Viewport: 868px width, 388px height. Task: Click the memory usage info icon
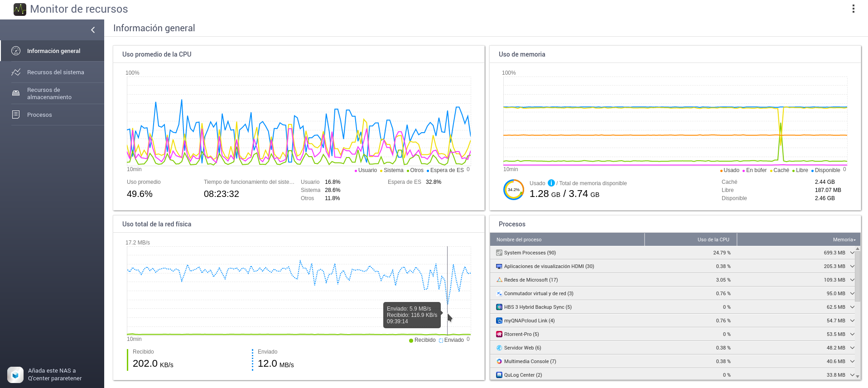pos(551,183)
